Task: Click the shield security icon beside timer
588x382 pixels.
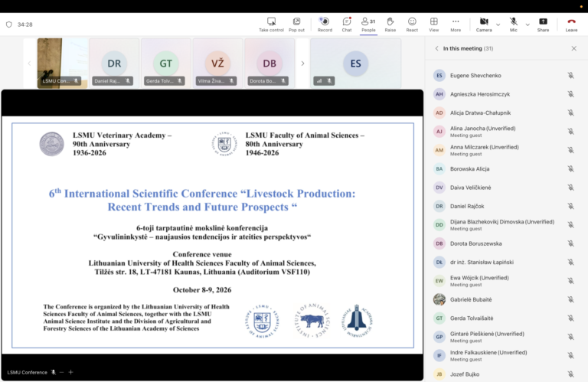Action: (9, 24)
